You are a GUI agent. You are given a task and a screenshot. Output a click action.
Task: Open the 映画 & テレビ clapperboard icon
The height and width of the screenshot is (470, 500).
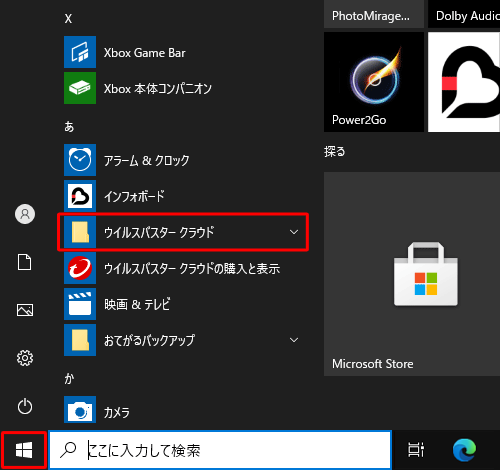click(x=80, y=304)
